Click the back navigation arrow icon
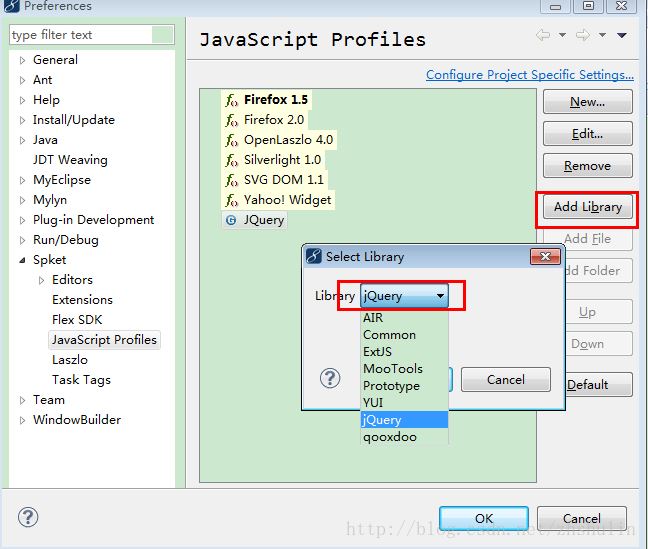This screenshot has width=648, height=549. 543,35
